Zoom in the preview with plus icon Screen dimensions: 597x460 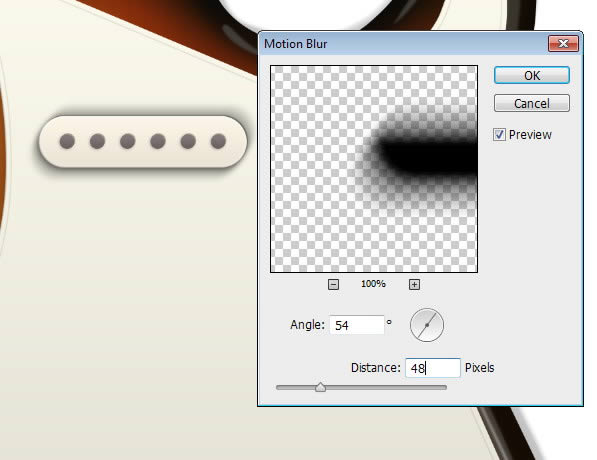point(414,284)
